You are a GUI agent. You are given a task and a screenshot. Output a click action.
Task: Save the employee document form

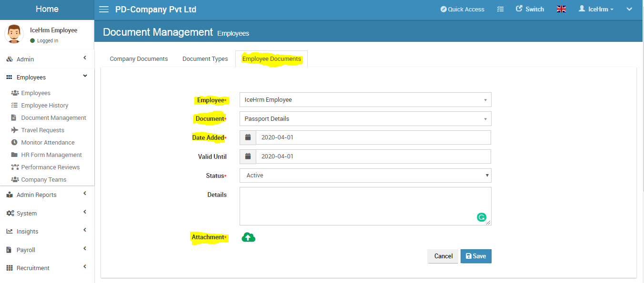click(476, 256)
